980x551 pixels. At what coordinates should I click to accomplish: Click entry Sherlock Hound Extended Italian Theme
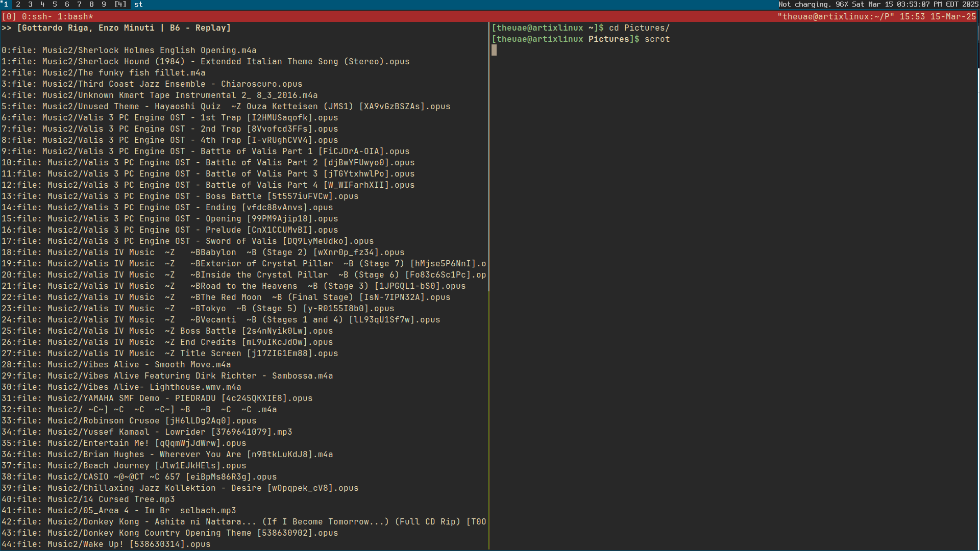tap(206, 62)
